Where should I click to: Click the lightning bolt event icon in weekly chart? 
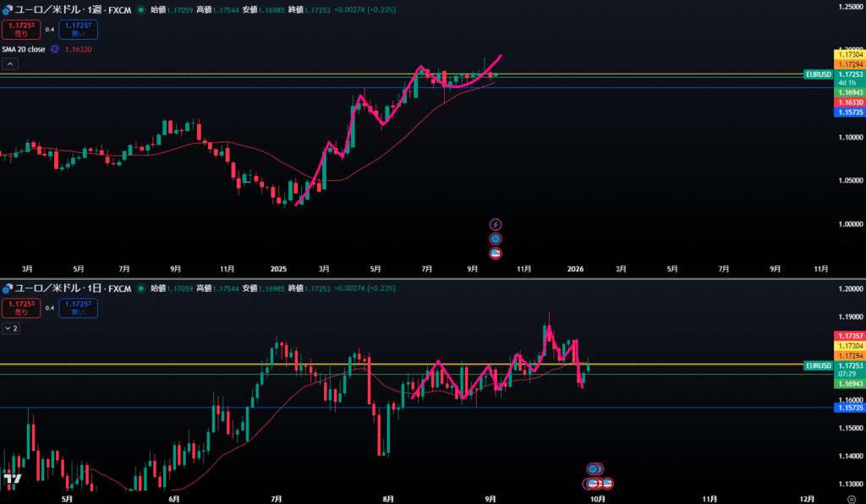pyautogui.click(x=496, y=224)
